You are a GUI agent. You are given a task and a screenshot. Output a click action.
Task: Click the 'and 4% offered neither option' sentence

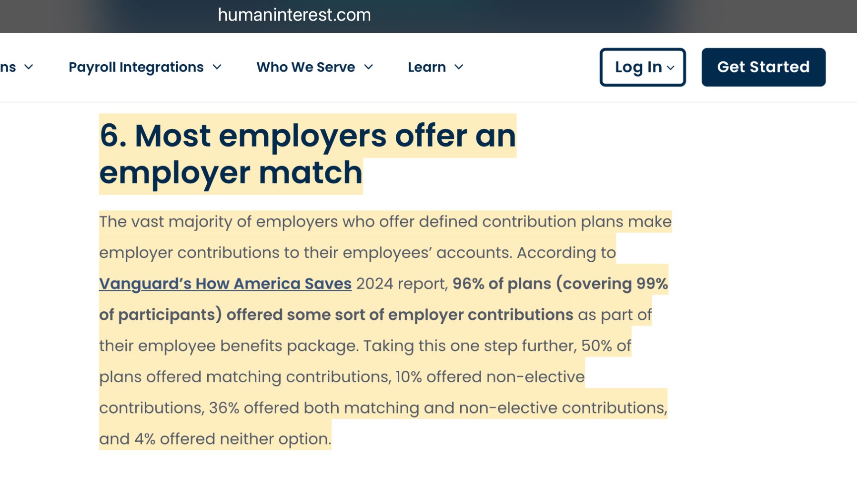(x=215, y=439)
